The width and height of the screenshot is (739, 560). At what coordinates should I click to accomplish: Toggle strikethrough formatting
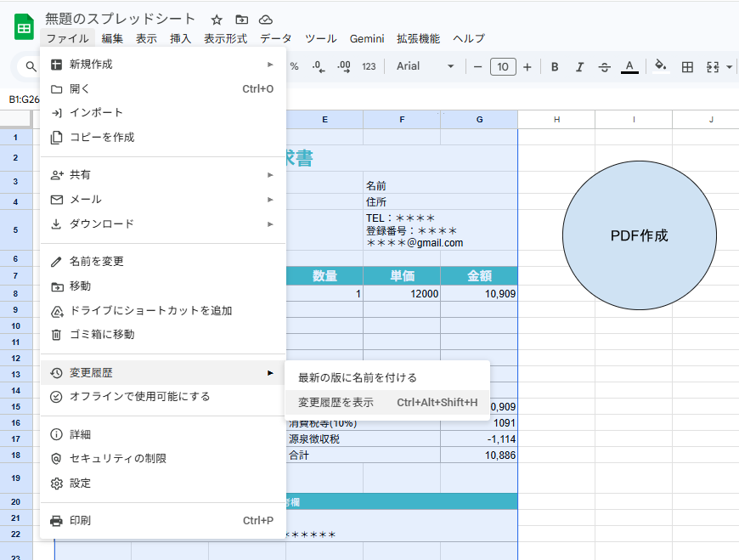(x=604, y=67)
